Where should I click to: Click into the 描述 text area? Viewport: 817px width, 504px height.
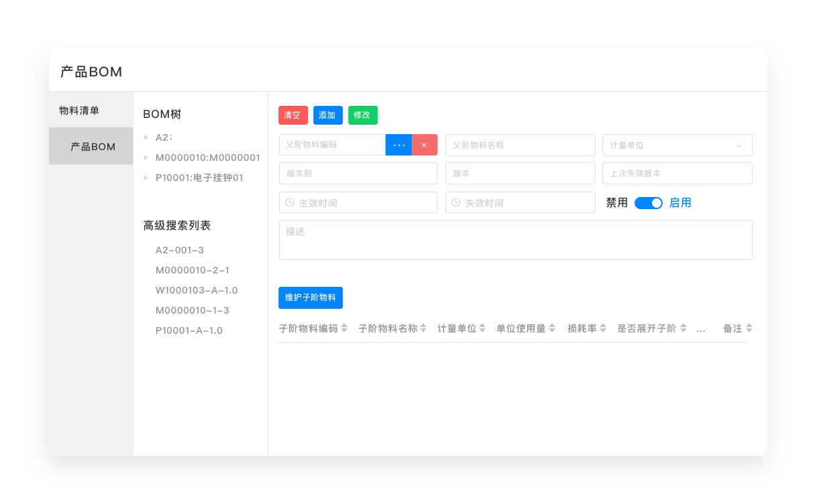tap(516, 240)
